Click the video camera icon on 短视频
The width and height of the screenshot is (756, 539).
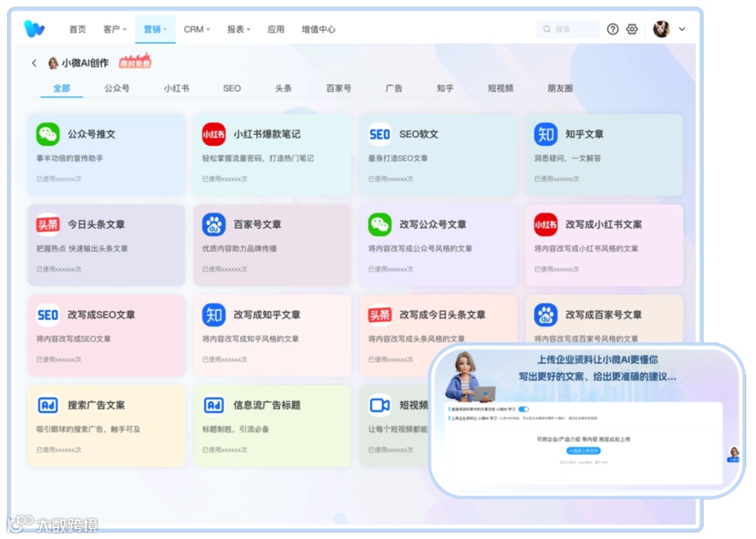379,405
